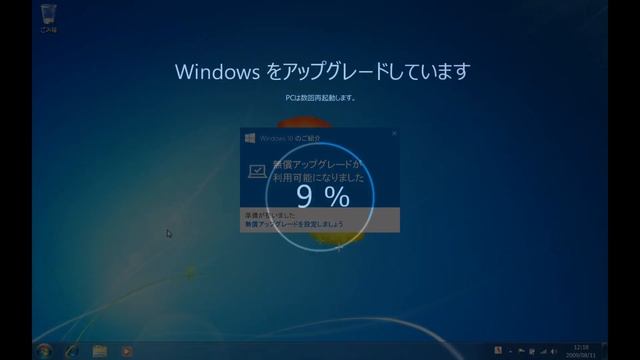The width and height of the screenshot is (640, 360).
Task: Click the Windows upgrading title text
Action: coord(322,71)
